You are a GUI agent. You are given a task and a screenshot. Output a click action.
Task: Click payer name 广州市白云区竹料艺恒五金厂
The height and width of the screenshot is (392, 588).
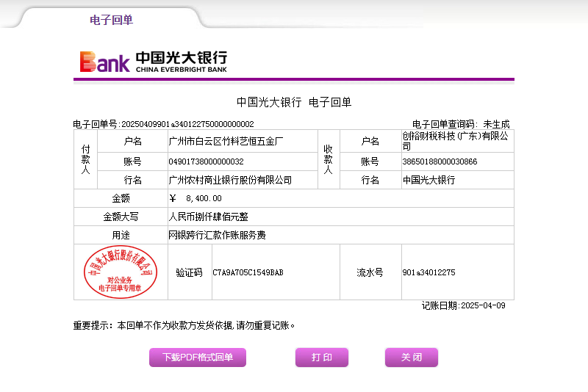[226, 141]
